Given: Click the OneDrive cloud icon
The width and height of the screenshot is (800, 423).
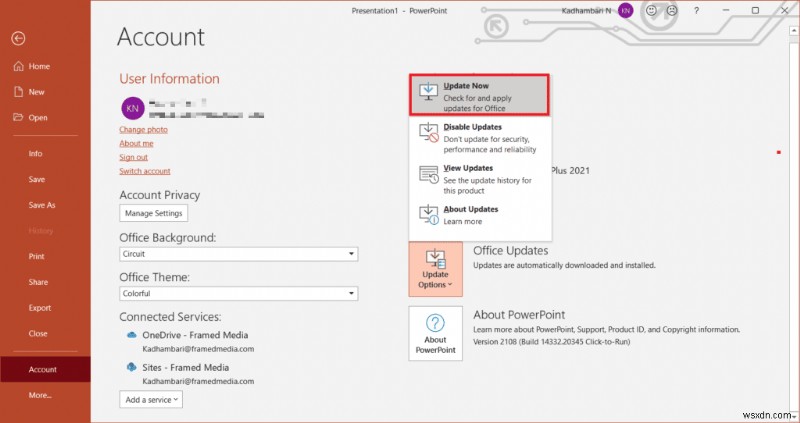Looking at the screenshot, I should pos(132,335).
